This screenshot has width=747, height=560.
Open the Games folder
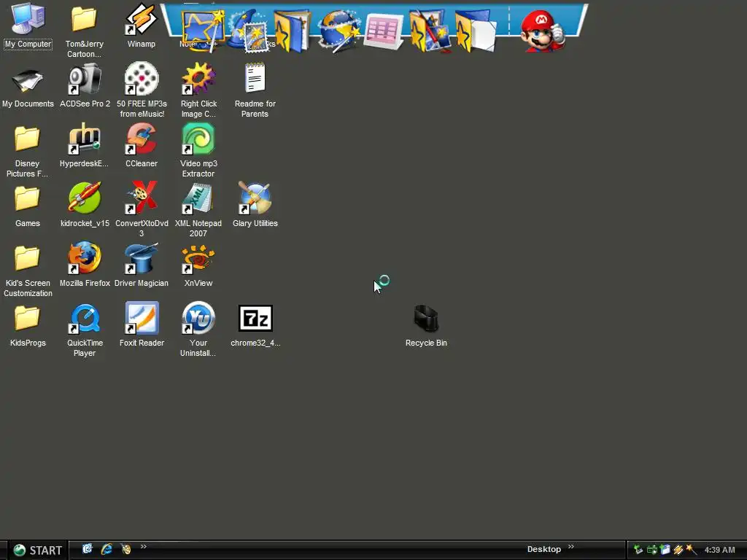pos(27,206)
